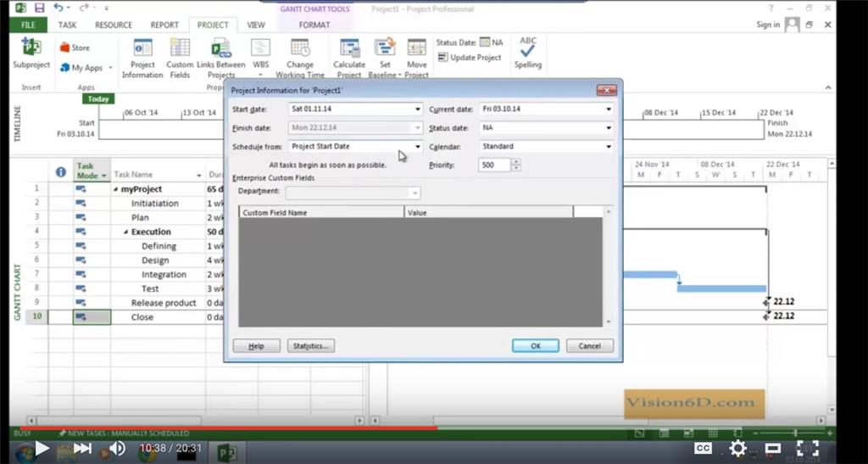Open the Start date dropdown

[x=417, y=109]
